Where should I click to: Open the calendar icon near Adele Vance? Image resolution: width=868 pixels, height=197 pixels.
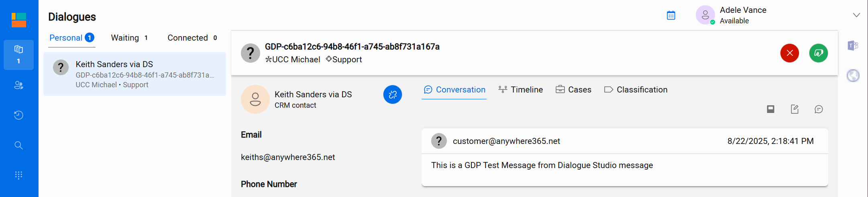671,15
